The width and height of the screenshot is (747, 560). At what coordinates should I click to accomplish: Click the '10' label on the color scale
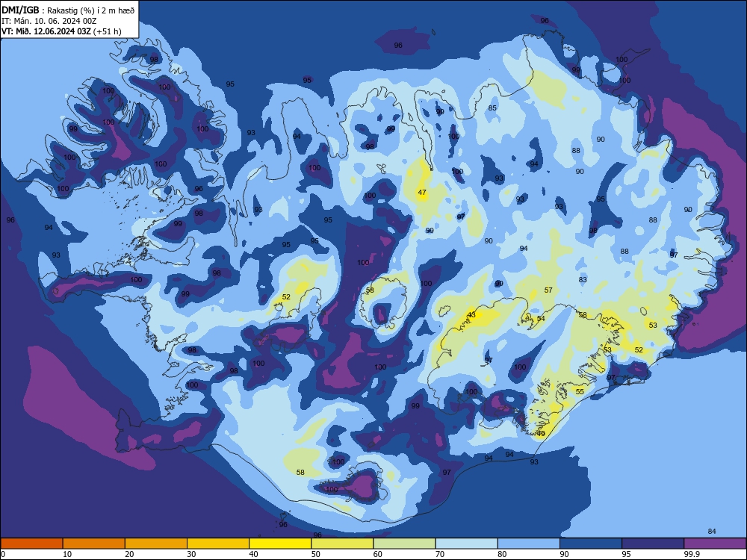pos(67,554)
